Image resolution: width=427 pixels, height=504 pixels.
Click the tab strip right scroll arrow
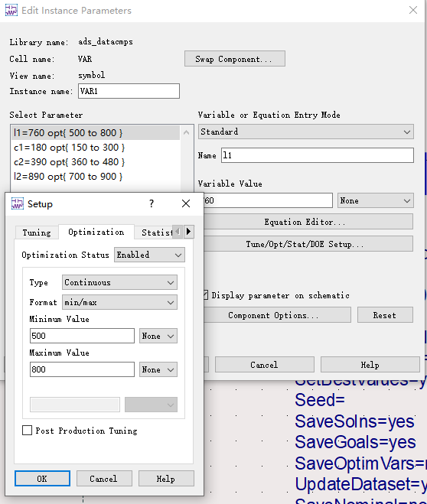tap(189, 232)
